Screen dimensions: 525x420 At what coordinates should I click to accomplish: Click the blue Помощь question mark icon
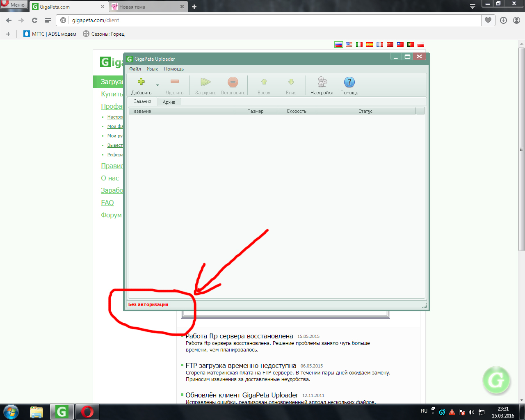(349, 82)
